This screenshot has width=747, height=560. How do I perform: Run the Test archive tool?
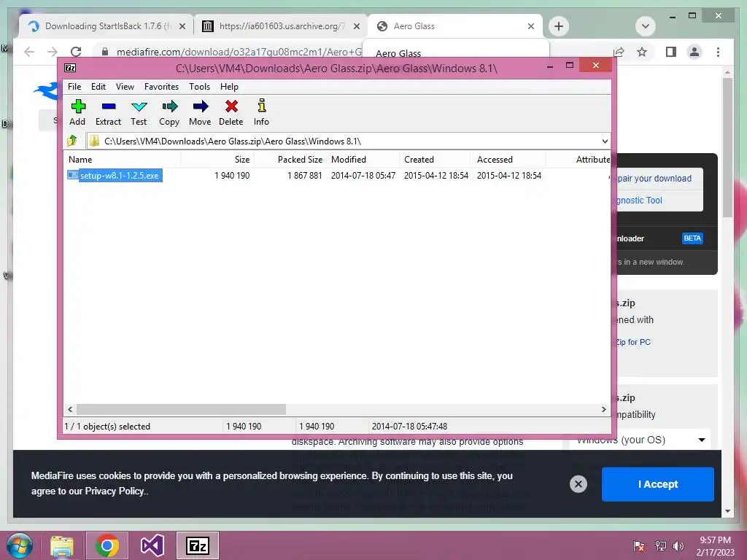click(139, 106)
